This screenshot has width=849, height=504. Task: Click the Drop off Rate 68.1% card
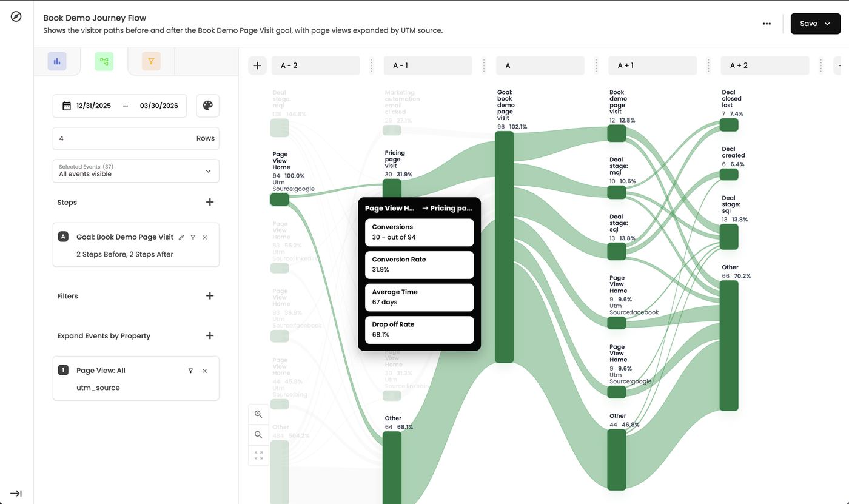tap(419, 330)
